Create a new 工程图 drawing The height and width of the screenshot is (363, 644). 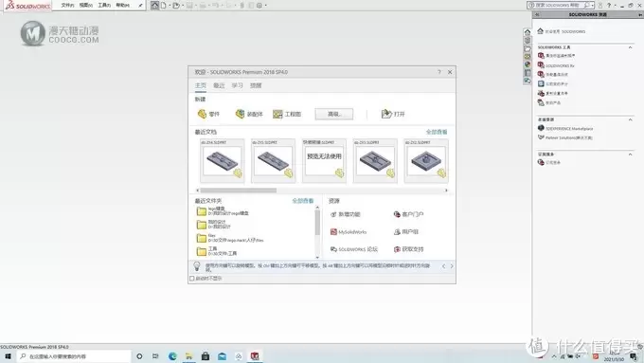(287, 114)
